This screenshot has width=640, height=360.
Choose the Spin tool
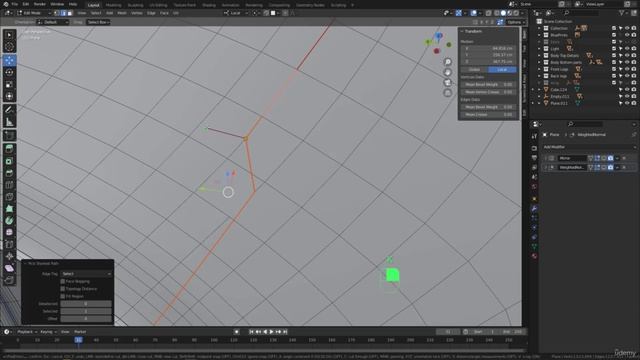[9, 220]
